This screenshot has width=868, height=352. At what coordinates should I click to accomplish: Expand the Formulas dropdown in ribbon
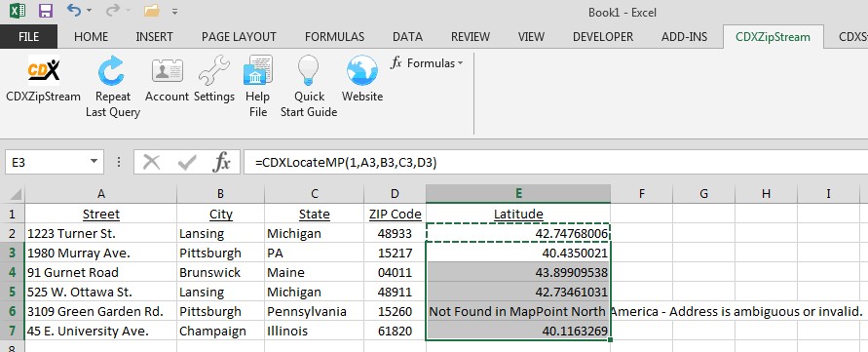[427, 63]
